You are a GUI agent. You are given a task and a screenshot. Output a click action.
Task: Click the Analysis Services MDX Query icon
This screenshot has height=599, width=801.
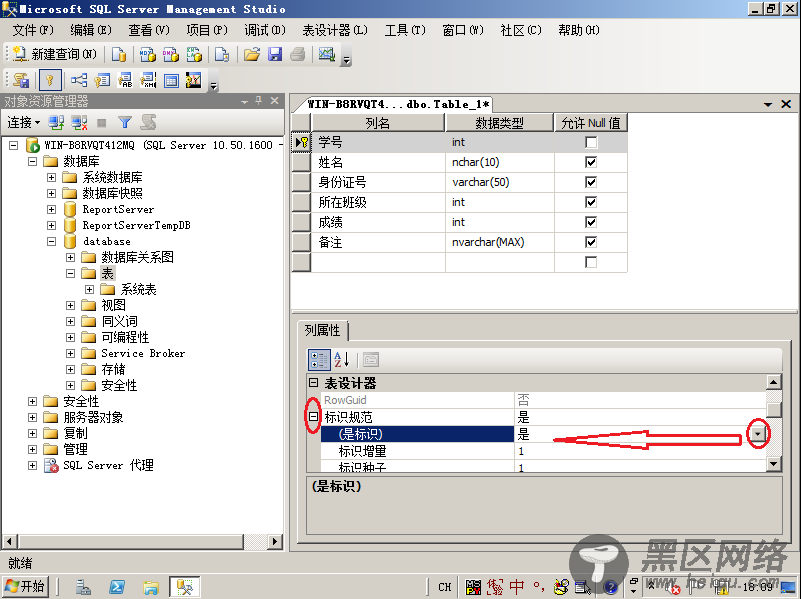click(148, 54)
